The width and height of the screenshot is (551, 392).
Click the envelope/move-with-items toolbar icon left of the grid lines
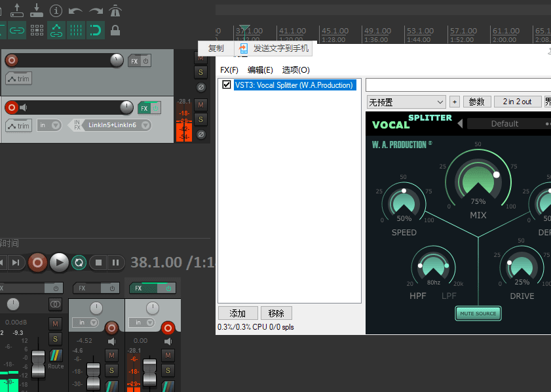(x=56, y=30)
